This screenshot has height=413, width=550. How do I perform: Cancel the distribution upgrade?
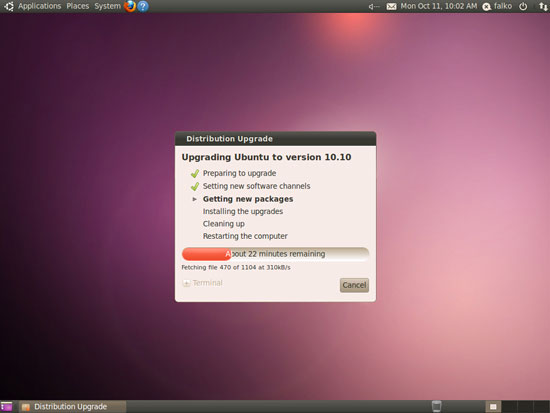pos(354,285)
